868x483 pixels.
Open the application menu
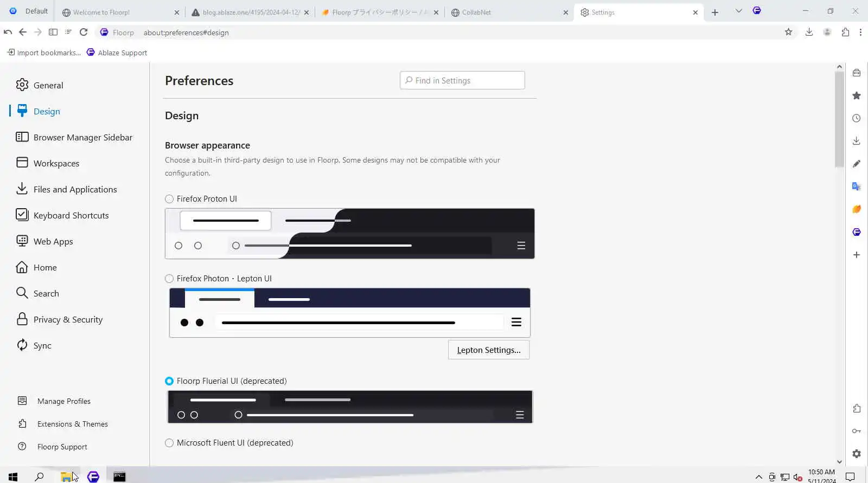[x=860, y=33]
